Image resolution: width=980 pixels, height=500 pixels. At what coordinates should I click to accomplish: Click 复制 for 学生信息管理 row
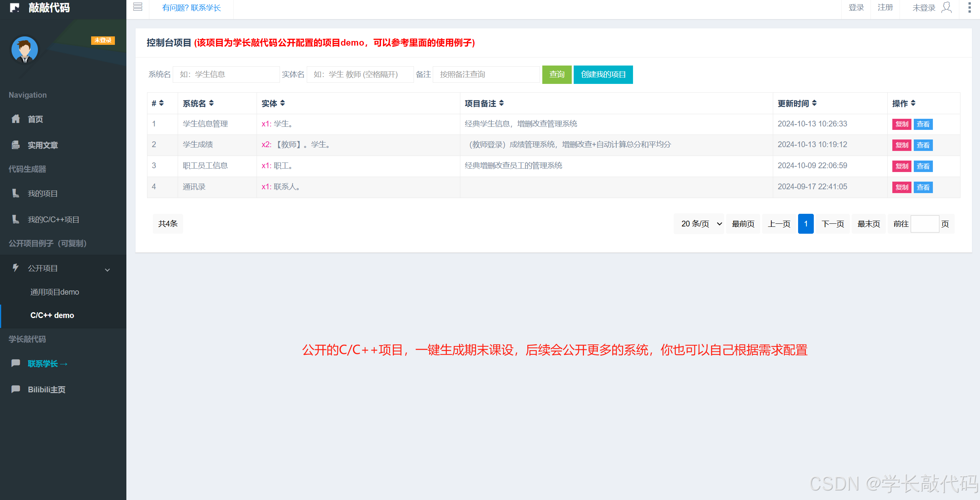pyautogui.click(x=901, y=124)
